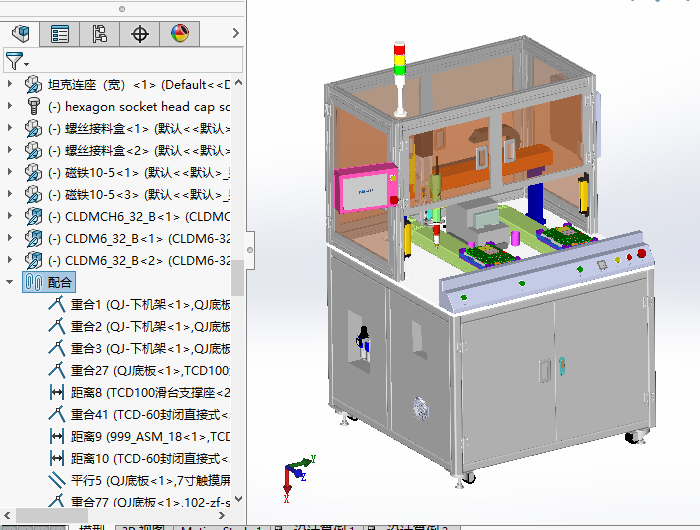The height and width of the screenshot is (530, 700).
Task: Expand the CLDM6_32_B<2> component
Action: pyautogui.click(x=10, y=259)
